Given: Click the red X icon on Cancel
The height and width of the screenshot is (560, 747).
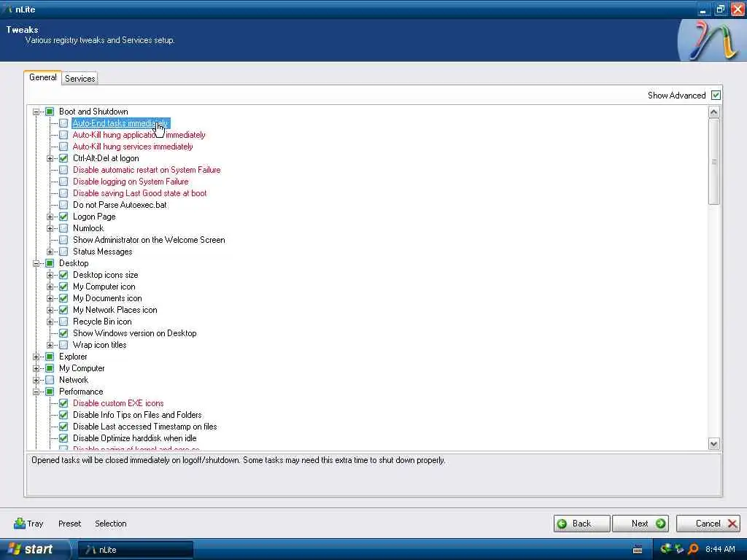Looking at the screenshot, I should pos(732,524).
